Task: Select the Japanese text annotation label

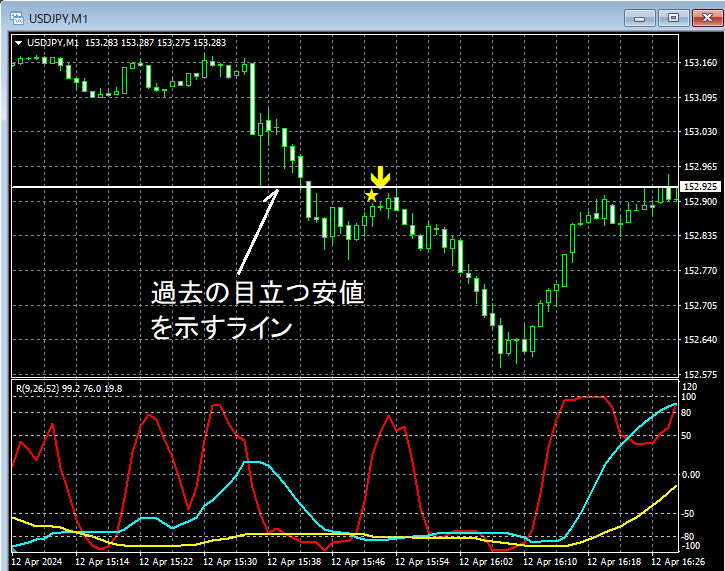Action: coord(258,310)
